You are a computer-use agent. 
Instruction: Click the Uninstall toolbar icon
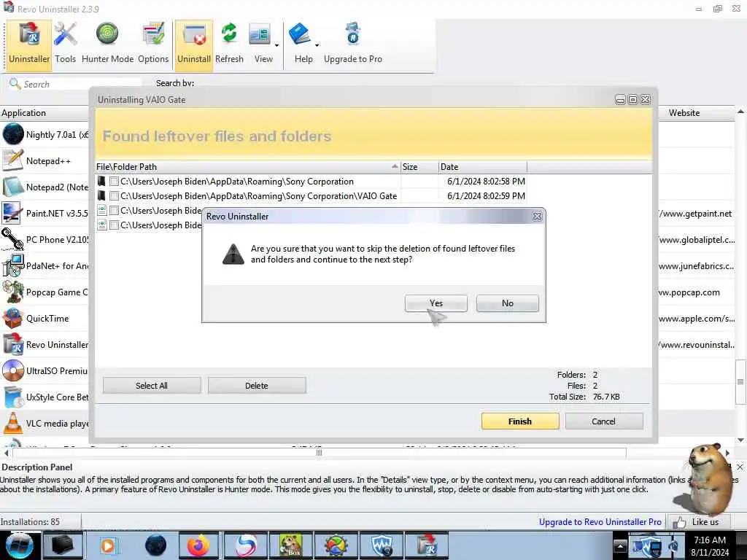(194, 44)
